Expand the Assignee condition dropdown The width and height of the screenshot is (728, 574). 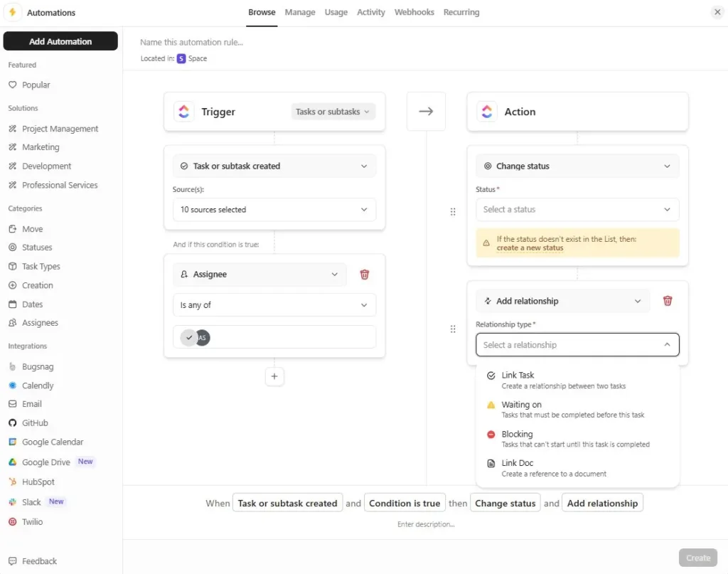[x=259, y=275]
